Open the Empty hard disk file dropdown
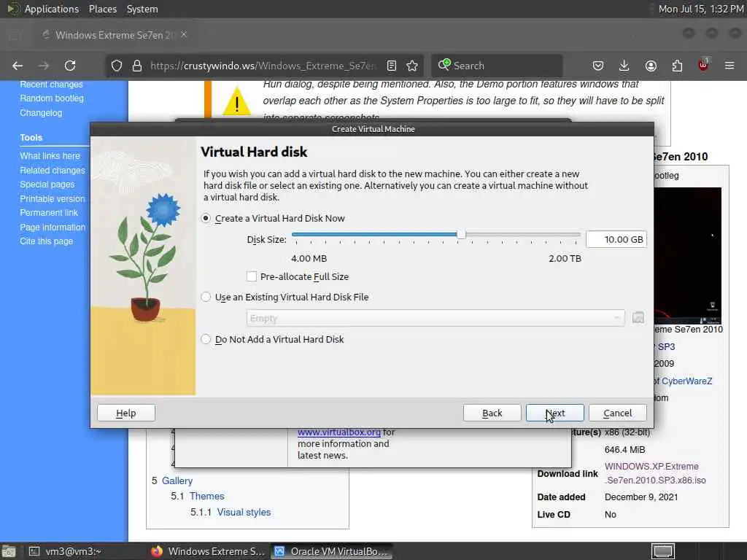747x560 pixels. point(436,318)
